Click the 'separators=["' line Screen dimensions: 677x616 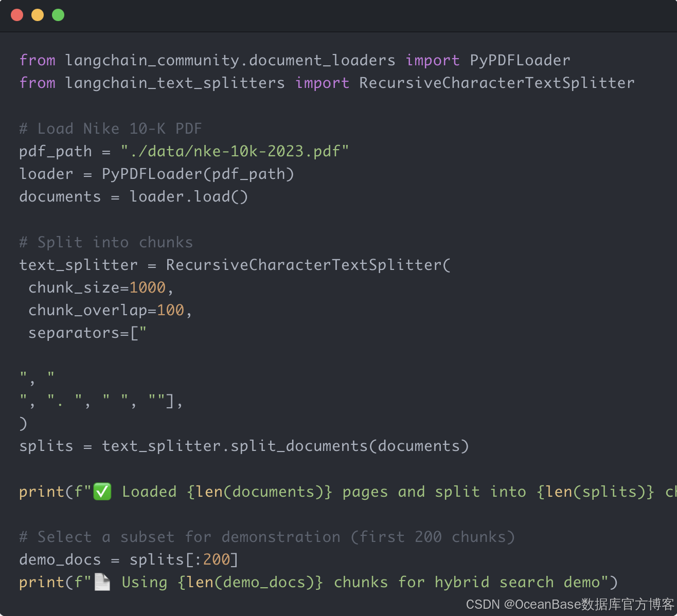[x=87, y=333]
